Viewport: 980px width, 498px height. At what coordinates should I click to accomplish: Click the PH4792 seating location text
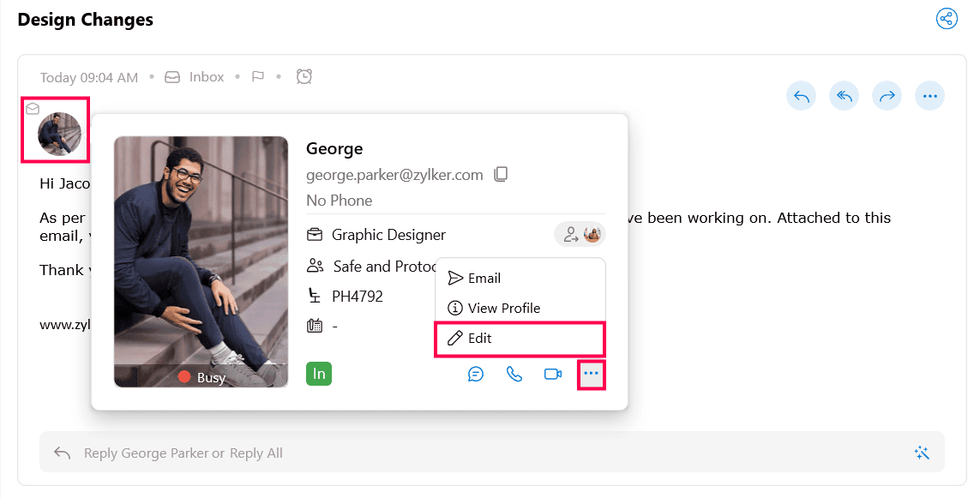358,297
